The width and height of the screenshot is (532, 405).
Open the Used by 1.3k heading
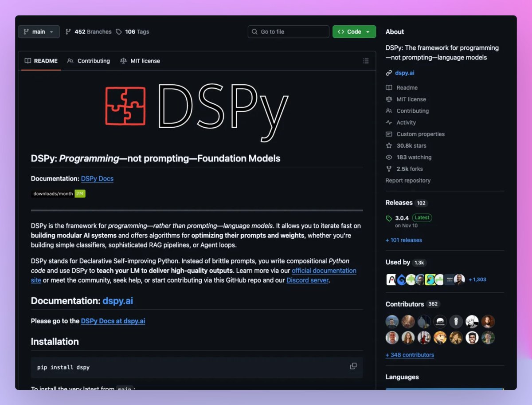tap(405, 262)
